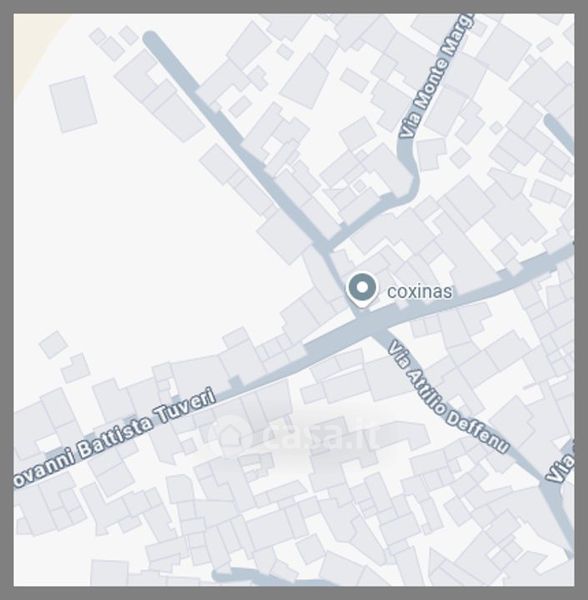This screenshot has width=588, height=600.
Task: Click the rounded dead-end of the top-left road
Action: (x=151, y=39)
